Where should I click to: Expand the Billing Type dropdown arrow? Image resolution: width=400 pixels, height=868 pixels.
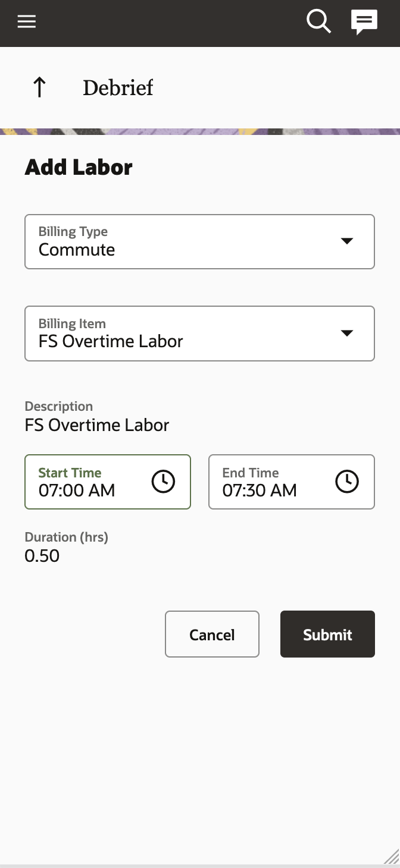[x=347, y=241]
